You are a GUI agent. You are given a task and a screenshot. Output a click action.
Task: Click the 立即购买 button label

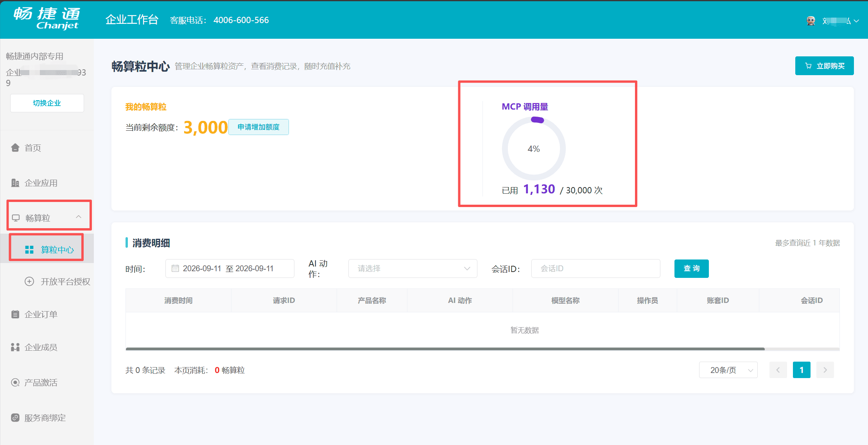click(830, 66)
